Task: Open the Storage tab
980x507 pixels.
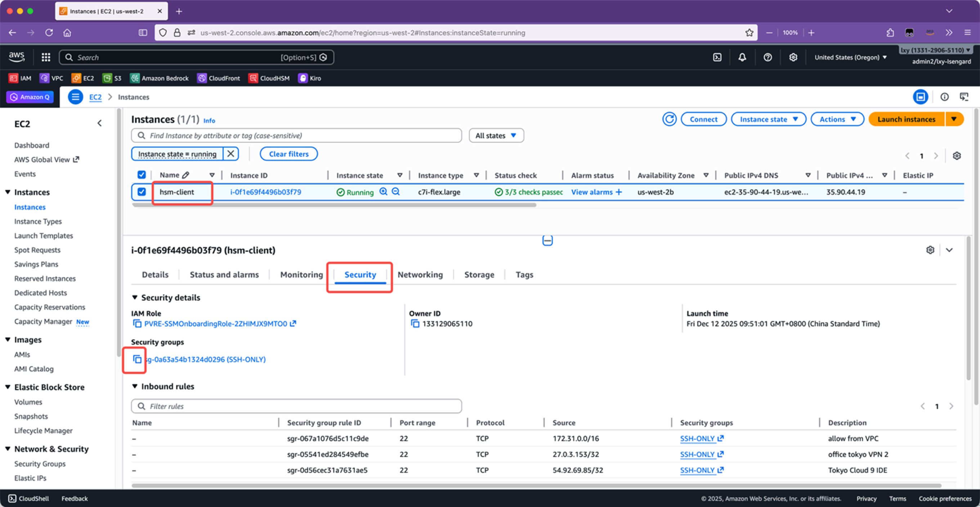Action: pos(479,275)
